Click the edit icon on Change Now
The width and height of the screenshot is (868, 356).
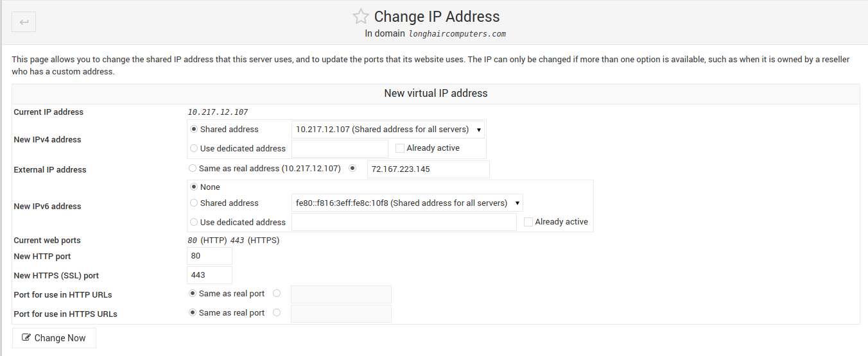(x=26, y=338)
